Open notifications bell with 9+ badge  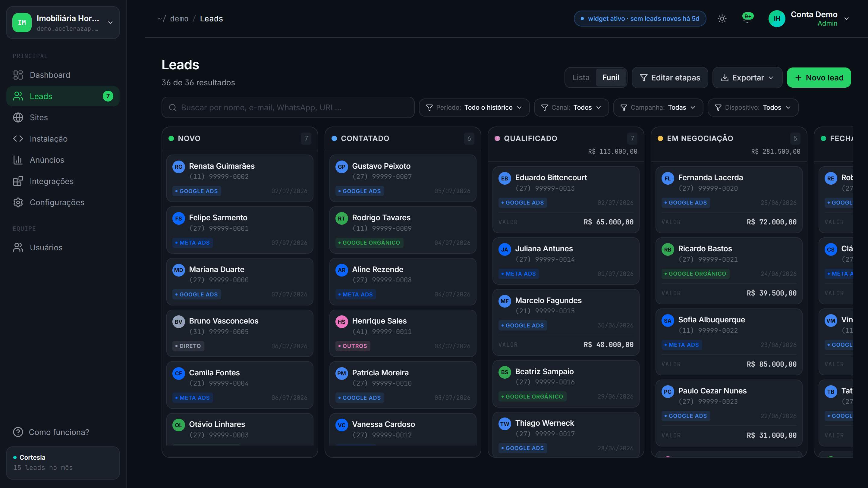(747, 18)
